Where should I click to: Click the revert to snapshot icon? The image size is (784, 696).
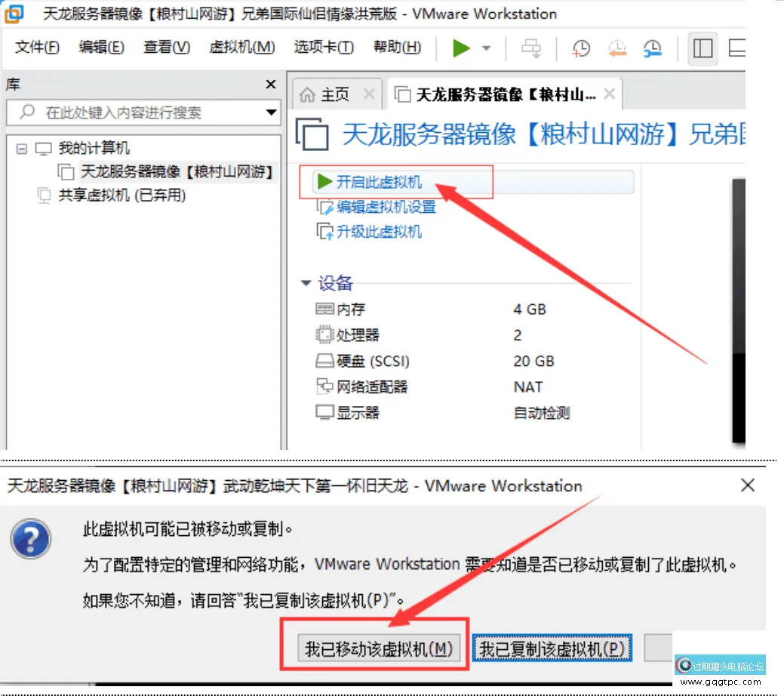[616, 48]
